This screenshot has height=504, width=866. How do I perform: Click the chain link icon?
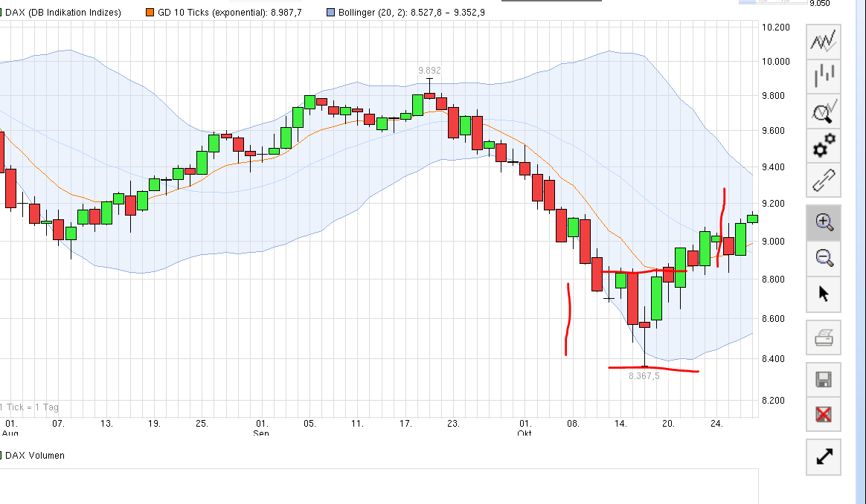coord(824,180)
